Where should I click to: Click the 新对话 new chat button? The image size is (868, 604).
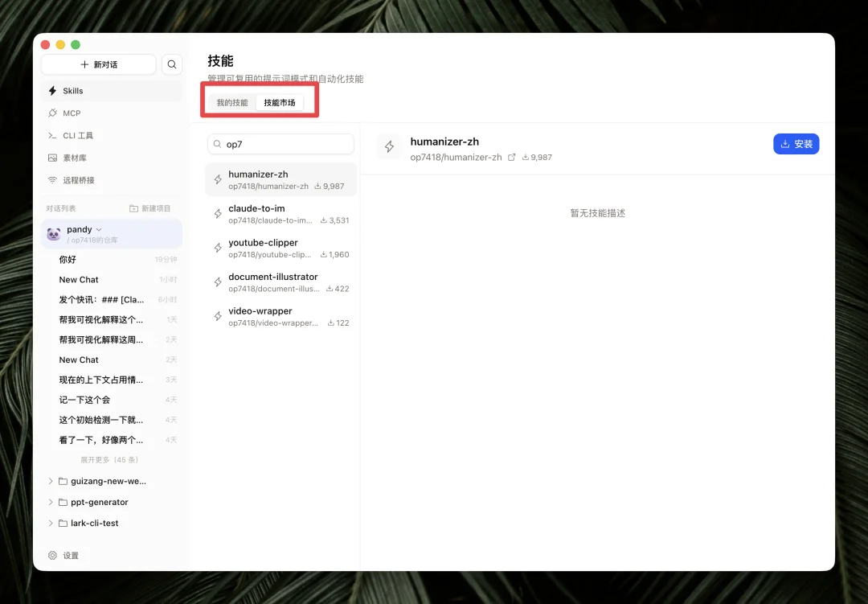[98, 64]
